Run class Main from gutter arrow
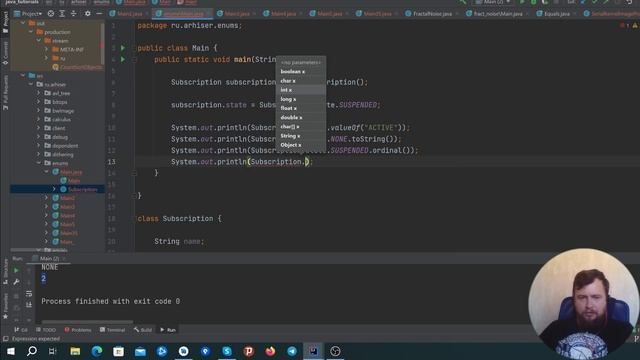This screenshot has height=360, width=640. click(x=123, y=48)
